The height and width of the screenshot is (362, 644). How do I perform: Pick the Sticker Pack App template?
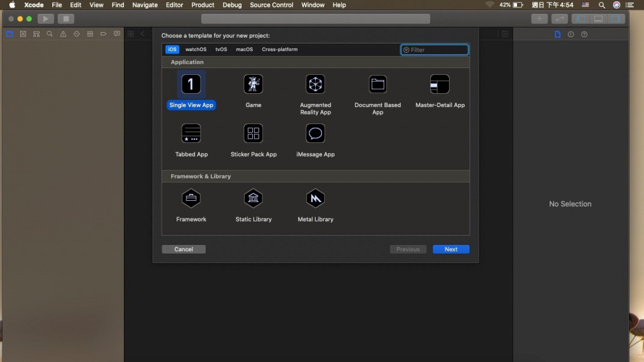(253, 133)
